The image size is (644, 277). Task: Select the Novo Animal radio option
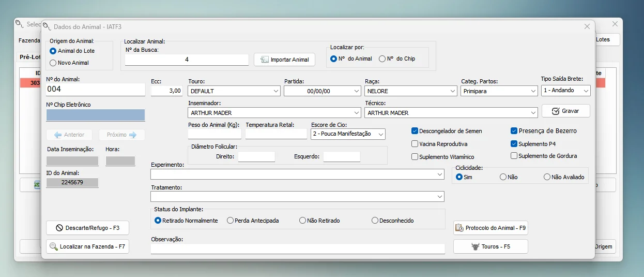point(69,63)
